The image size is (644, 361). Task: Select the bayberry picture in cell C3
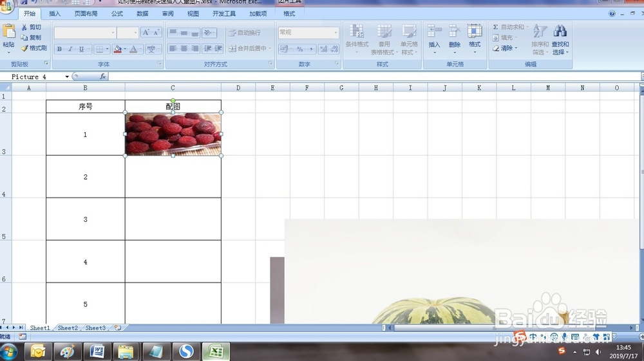point(173,134)
